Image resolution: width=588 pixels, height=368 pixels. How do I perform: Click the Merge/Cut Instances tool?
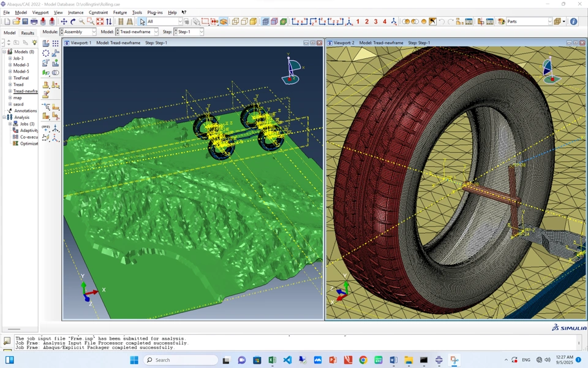click(56, 72)
